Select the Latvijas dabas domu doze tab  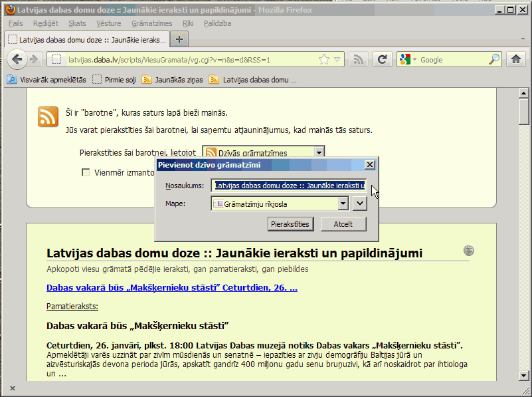click(87, 40)
